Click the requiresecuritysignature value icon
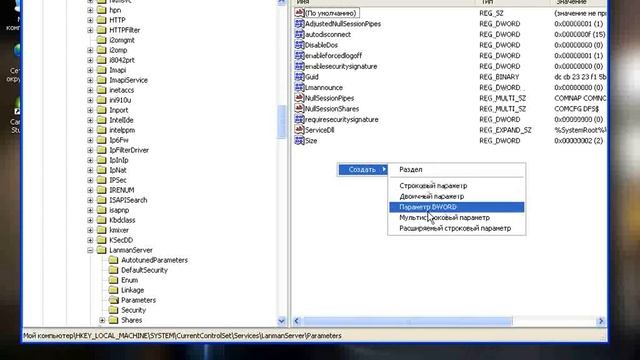 pyautogui.click(x=300, y=119)
